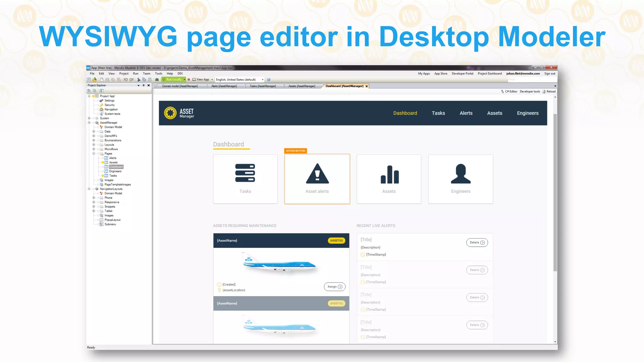Click clock icon beside first [TimeStamp]
The image size is (644, 362).
tap(363, 255)
